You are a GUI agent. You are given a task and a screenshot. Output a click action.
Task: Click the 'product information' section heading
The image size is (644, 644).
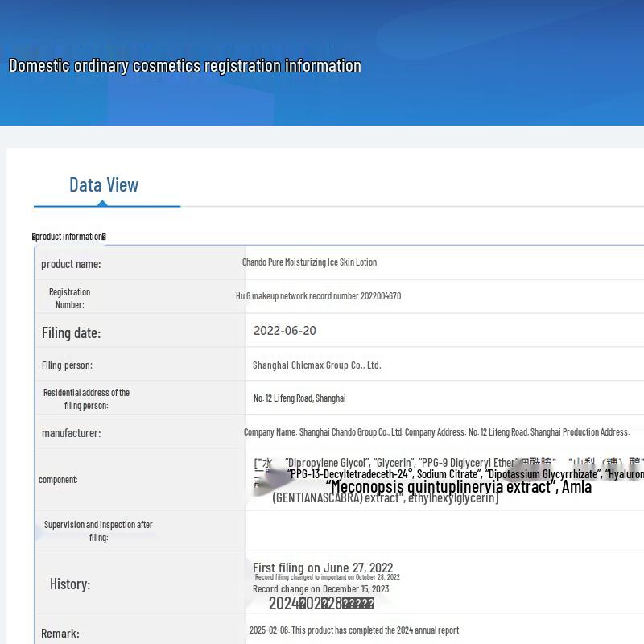click(x=69, y=237)
